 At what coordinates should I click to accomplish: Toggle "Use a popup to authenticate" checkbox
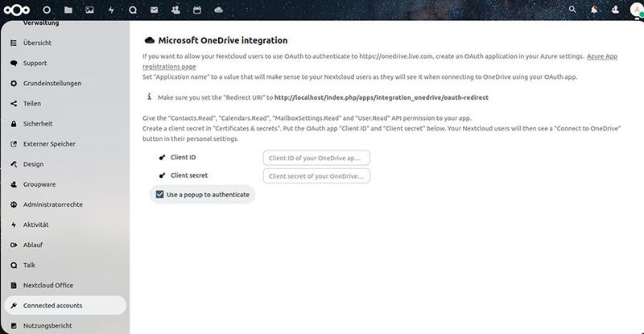click(x=160, y=194)
